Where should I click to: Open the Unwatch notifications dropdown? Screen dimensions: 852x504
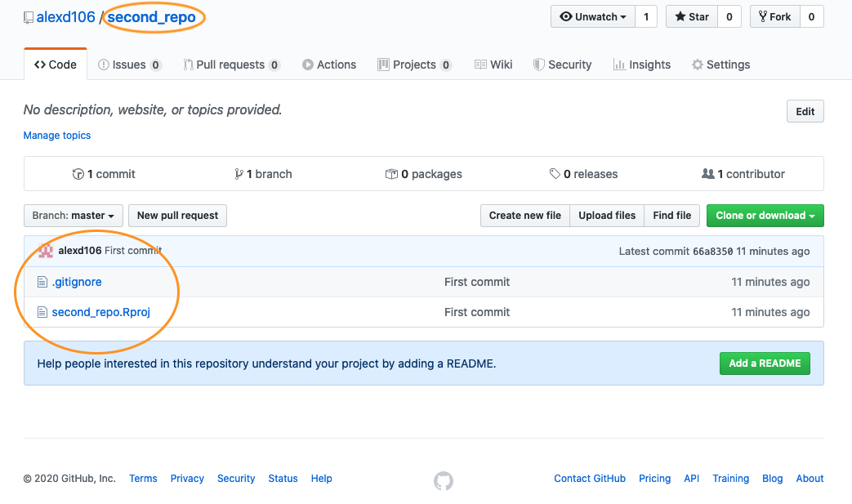point(593,17)
